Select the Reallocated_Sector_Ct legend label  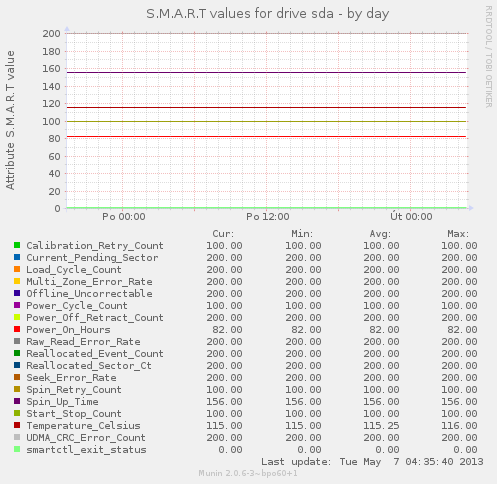pos(89,366)
